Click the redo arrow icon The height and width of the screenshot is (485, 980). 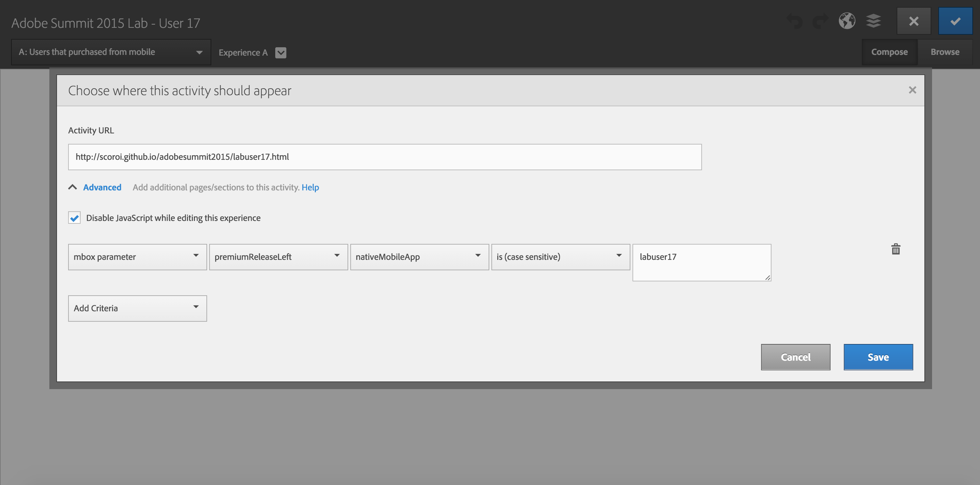pyautogui.click(x=820, y=21)
